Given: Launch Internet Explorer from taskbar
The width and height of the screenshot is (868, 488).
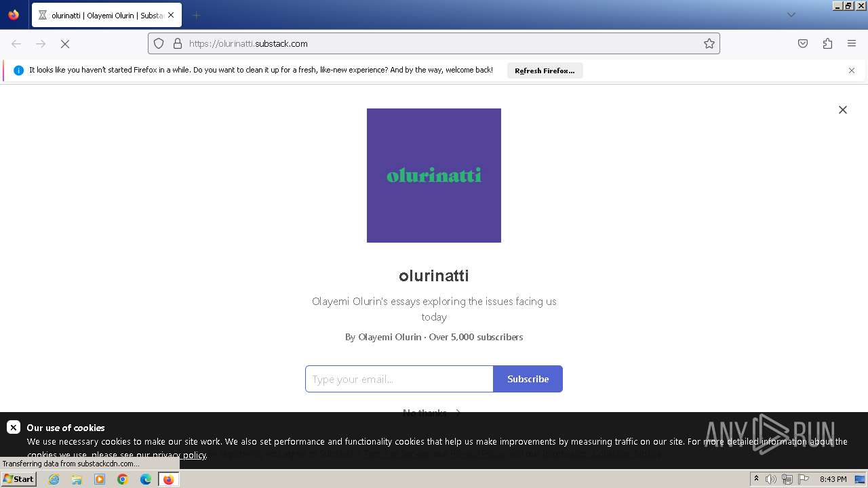Looking at the screenshot, I should click(54, 479).
